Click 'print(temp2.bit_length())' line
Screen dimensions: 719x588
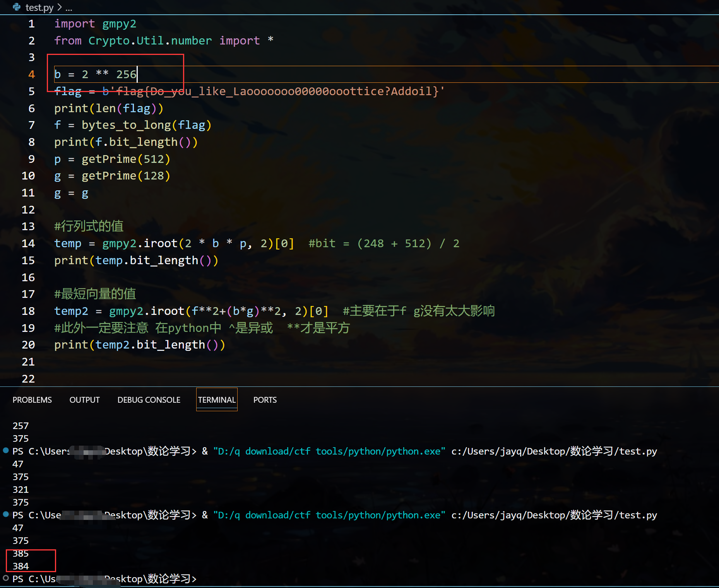(140, 345)
